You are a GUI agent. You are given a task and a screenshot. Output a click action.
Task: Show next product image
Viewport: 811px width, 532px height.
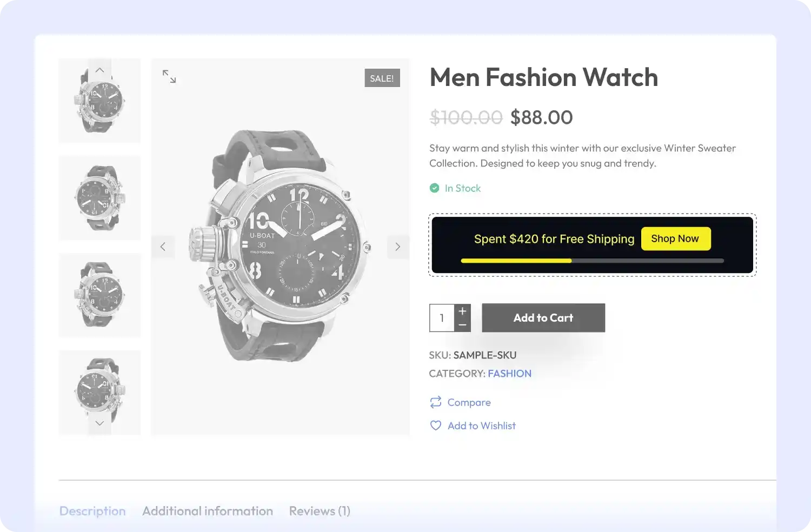coord(398,247)
